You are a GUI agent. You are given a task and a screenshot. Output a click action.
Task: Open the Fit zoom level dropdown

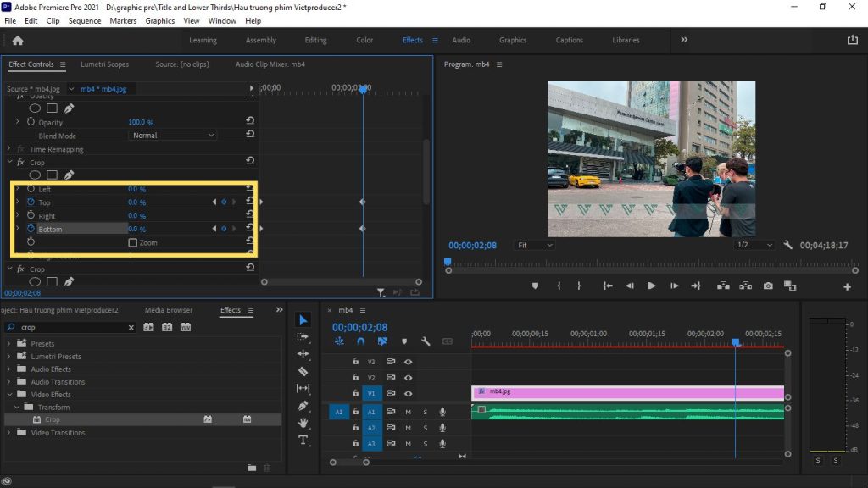coord(534,245)
